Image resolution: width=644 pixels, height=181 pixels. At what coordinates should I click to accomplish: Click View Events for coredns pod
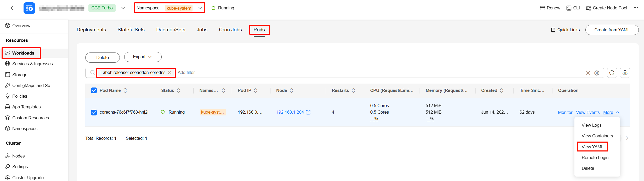click(x=588, y=112)
